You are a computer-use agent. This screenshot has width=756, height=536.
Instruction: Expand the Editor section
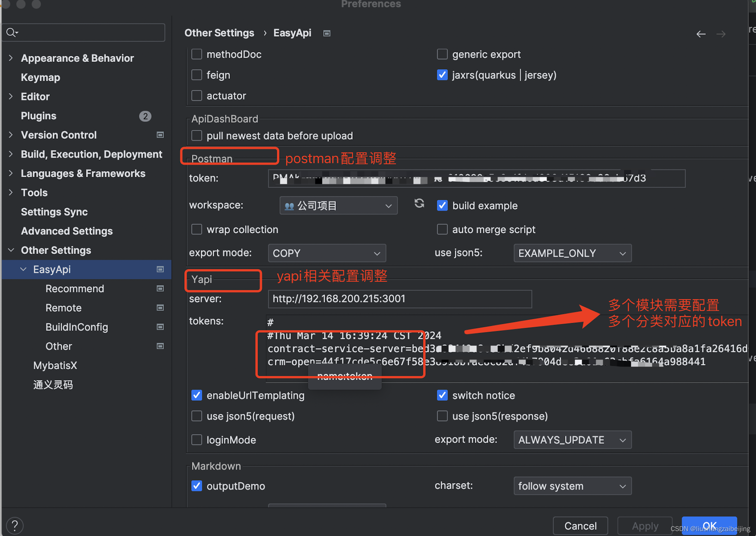[x=11, y=96]
